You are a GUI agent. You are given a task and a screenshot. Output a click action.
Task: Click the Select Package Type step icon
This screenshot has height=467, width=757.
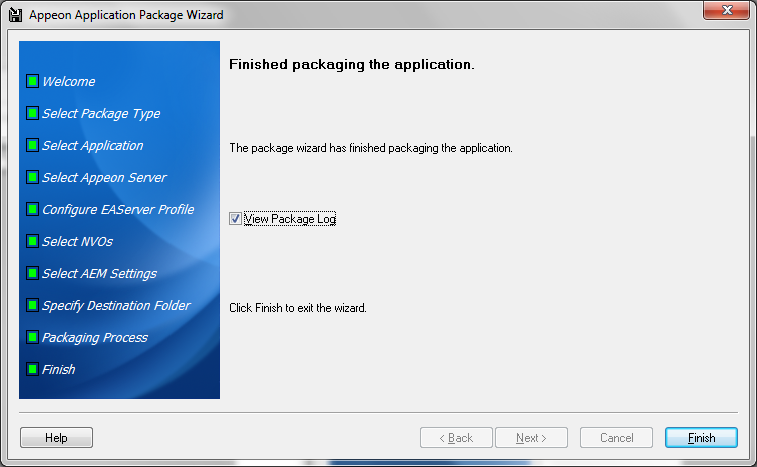(x=32, y=113)
